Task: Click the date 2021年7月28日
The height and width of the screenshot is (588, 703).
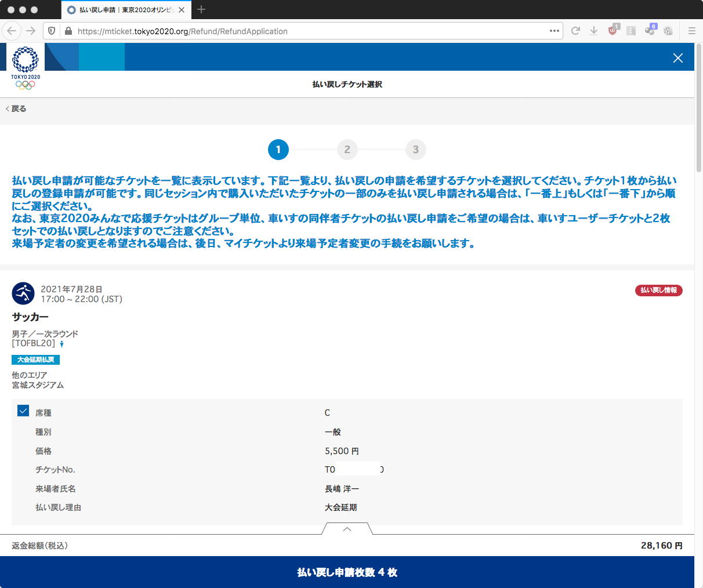Action: click(x=71, y=289)
